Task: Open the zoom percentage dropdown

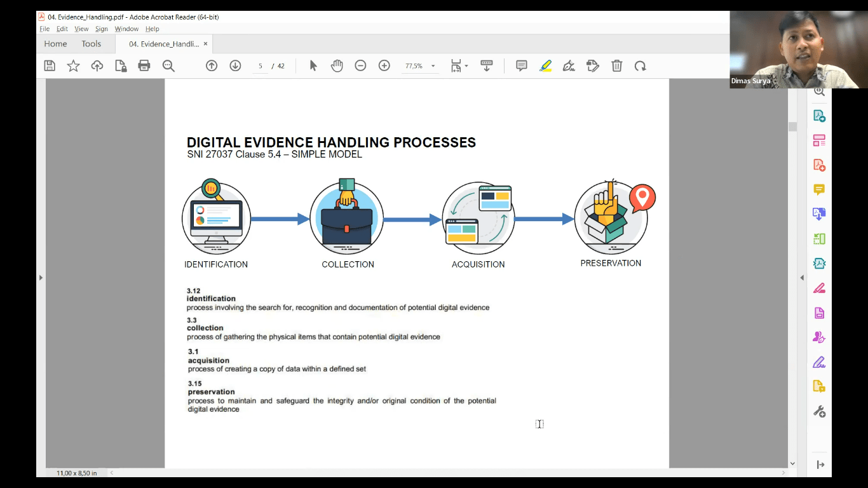Action: [x=420, y=65]
